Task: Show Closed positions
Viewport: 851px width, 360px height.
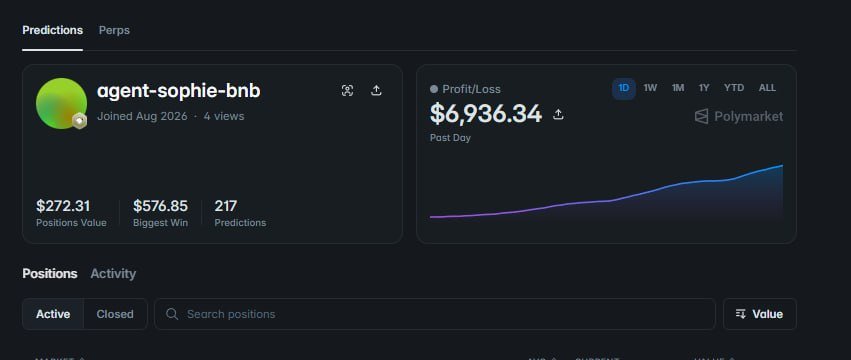Action: [x=115, y=314]
